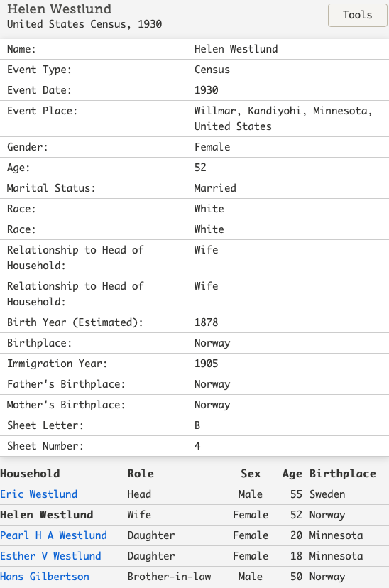
Task: Open Pearl H A Westlund's record
Action: coord(53,535)
